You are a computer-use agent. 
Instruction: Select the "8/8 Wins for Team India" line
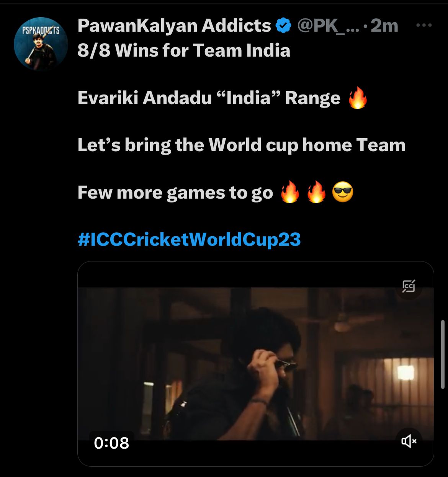pyautogui.click(x=184, y=51)
